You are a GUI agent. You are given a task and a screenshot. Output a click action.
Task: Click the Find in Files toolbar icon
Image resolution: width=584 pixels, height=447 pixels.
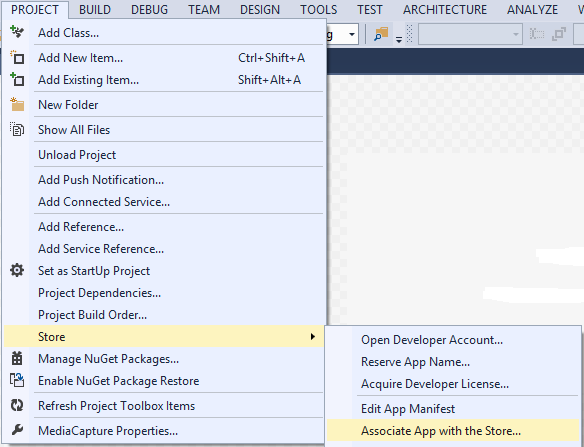pyautogui.click(x=381, y=34)
